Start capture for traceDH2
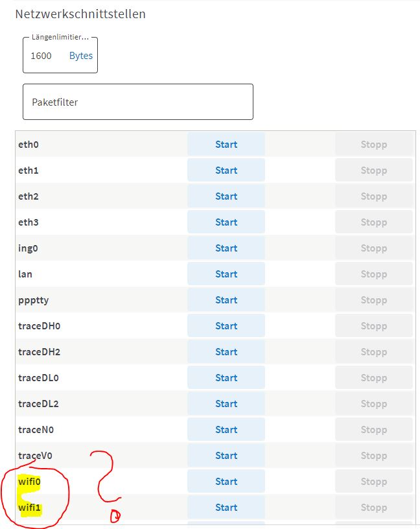The height and width of the screenshot is (529, 420). coord(226,352)
